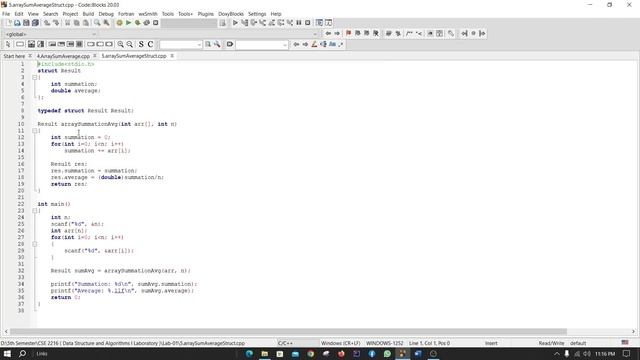The width and height of the screenshot is (640, 360).
Task: Click the selection pointer tool icon
Action: [x=8, y=44]
